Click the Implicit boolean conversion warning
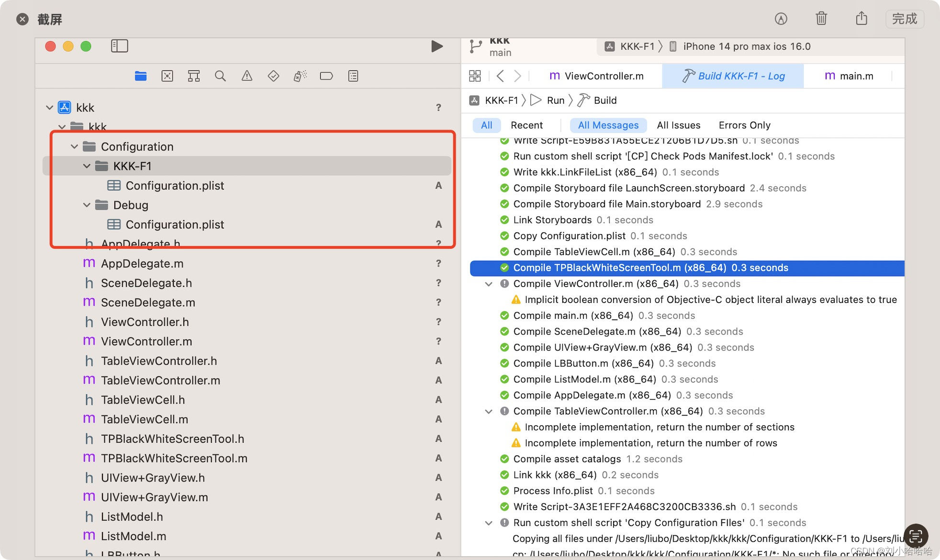940x560 pixels. coord(710,300)
